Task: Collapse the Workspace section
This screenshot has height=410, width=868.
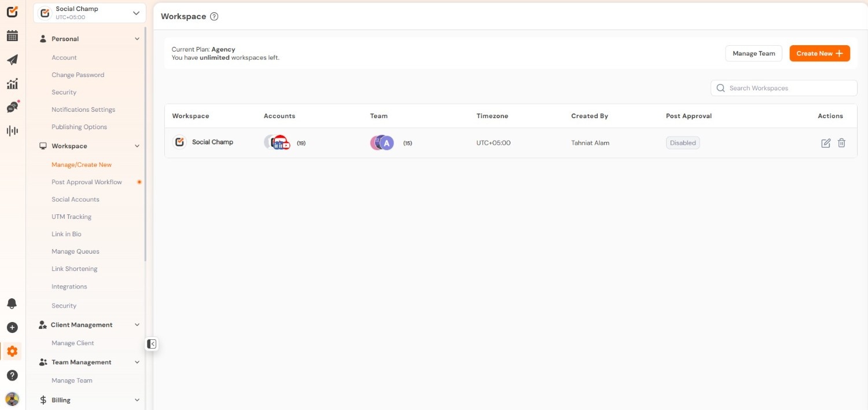Action: (137, 146)
